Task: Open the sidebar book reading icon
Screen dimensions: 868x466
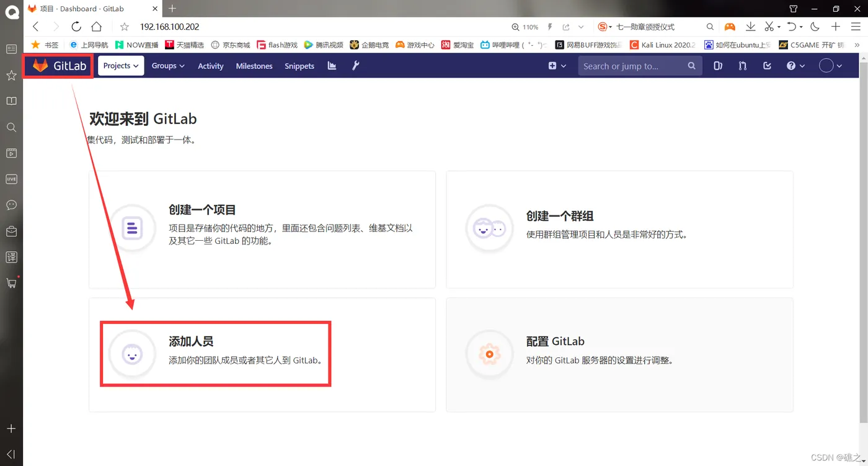Action: [x=11, y=101]
